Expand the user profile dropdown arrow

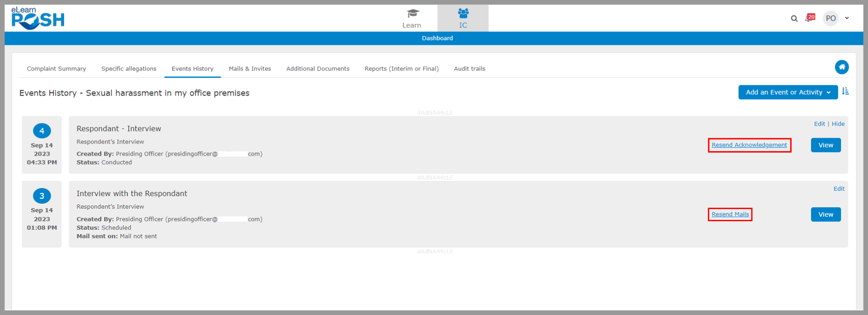[847, 18]
